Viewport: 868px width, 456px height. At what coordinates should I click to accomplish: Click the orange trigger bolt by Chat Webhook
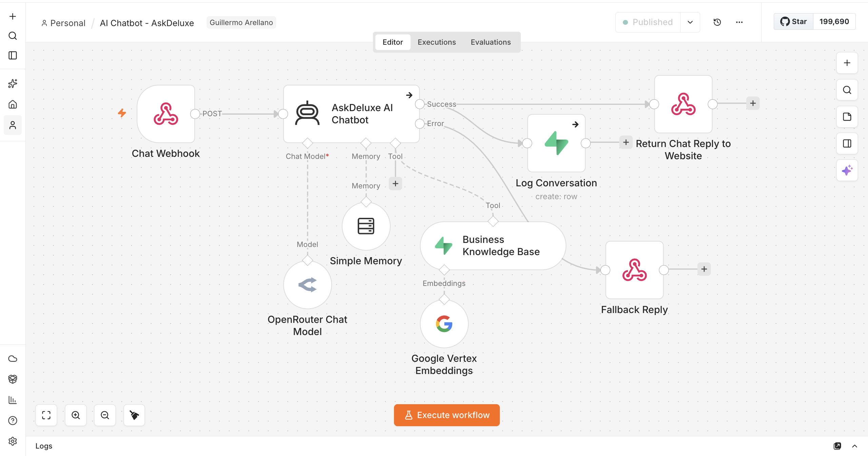[122, 113]
